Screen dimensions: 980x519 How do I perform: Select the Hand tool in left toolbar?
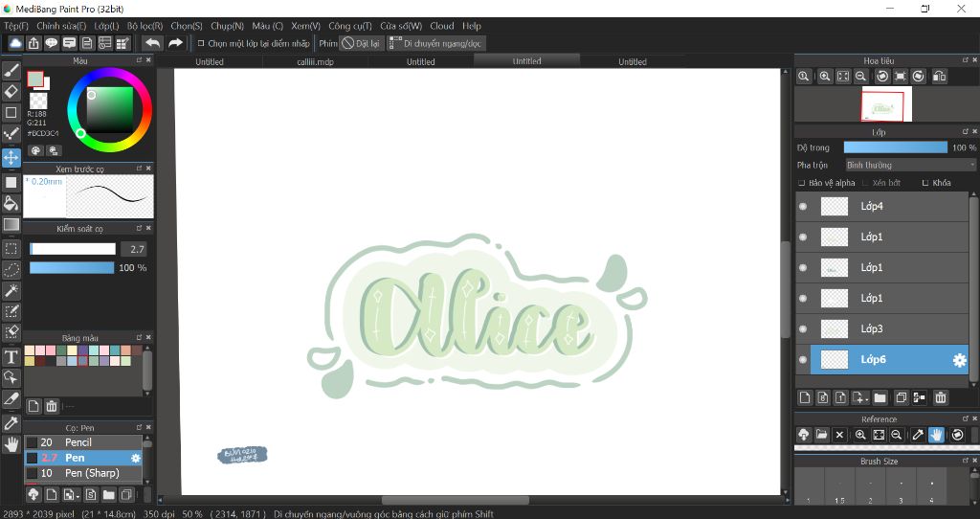11,444
